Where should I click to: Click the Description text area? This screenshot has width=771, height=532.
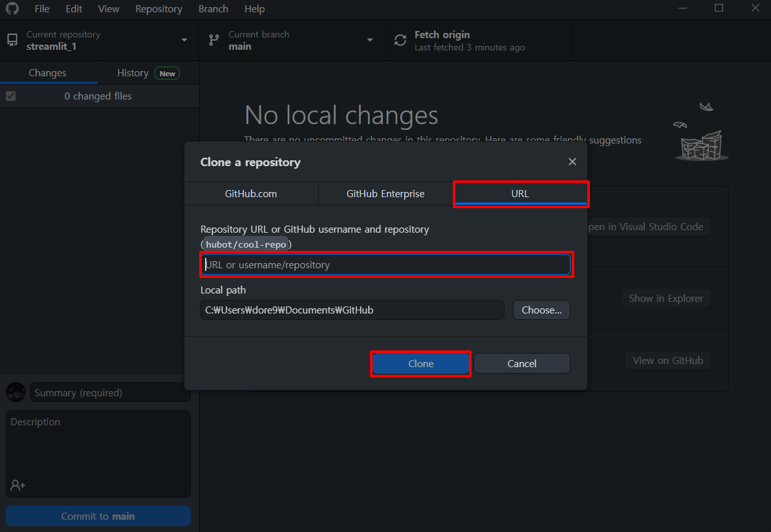(98, 454)
